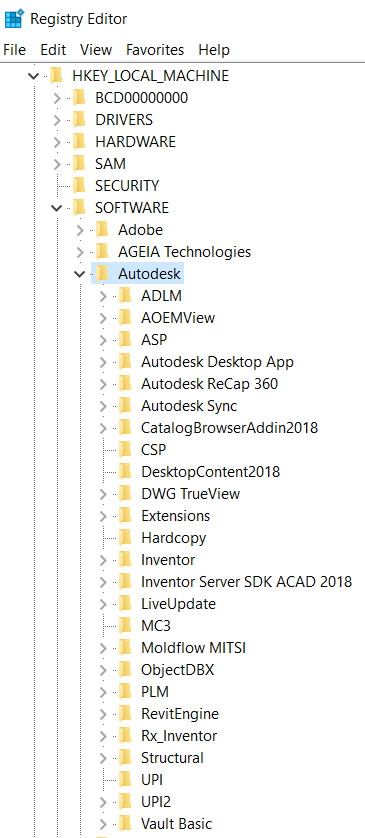Expand the SAM key
The height and width of the screenshot is (838, 365).
click(57, 164)
